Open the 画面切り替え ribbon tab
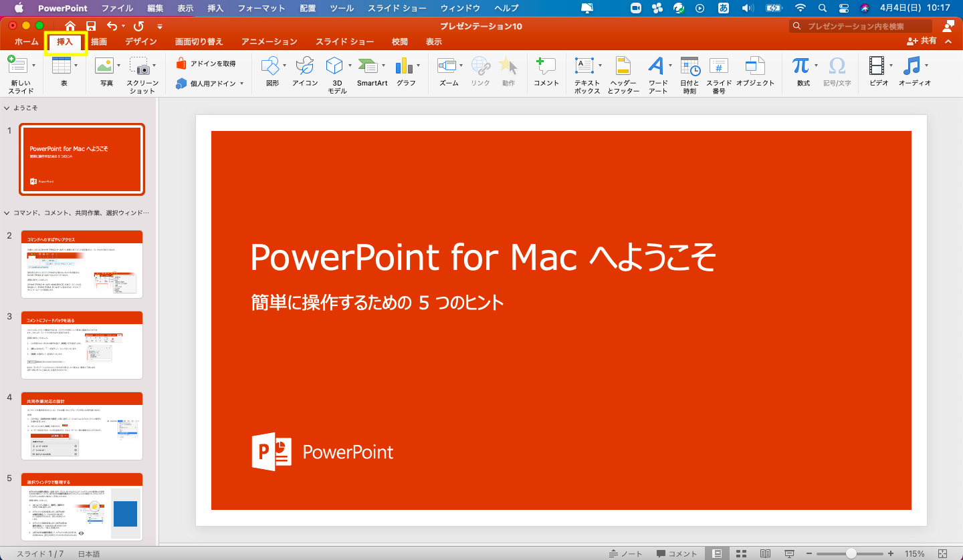This screenshot has height=560, width=963. (x=199, y=41)
